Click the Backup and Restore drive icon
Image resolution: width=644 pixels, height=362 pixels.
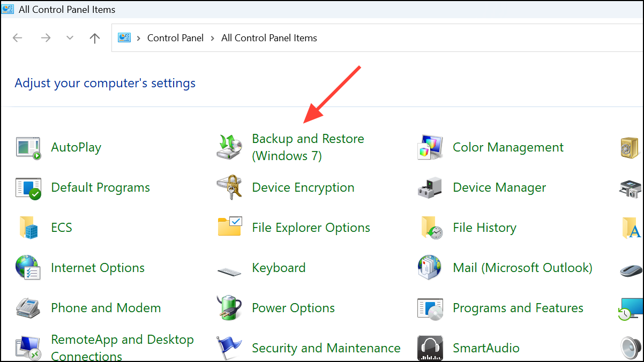tap(229, 147)
